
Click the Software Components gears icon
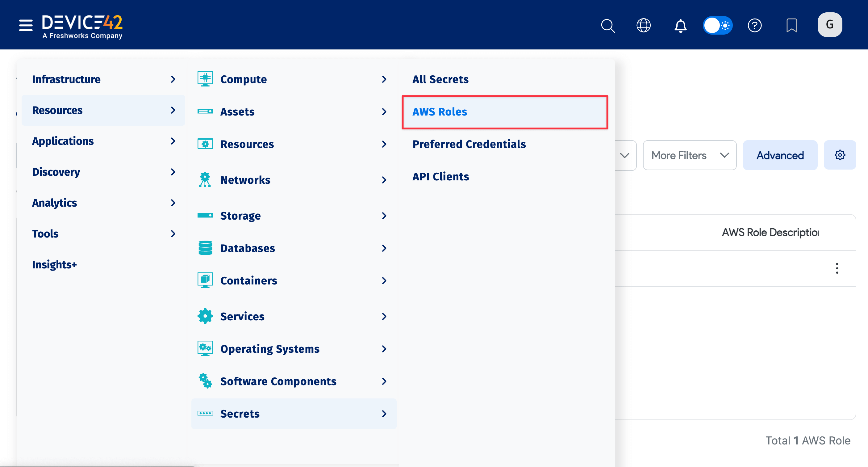[x=205, y=381]
